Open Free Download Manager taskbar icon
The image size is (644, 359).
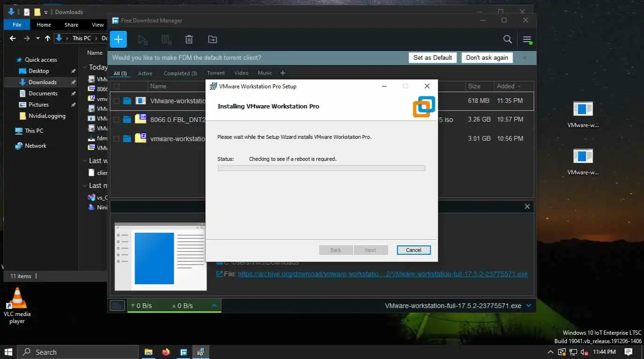(184, 352)
